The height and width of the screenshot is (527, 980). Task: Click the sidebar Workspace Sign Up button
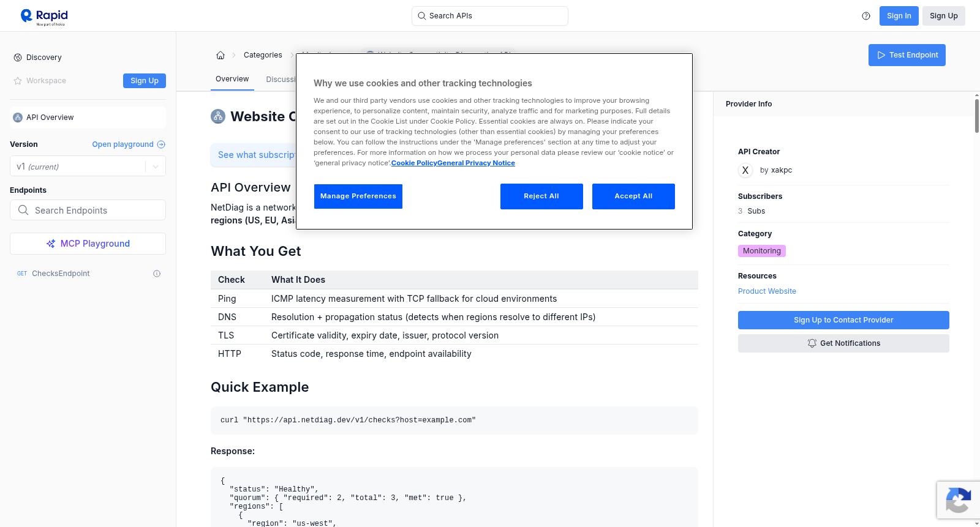pyautogui.click(x=145, y=81)
